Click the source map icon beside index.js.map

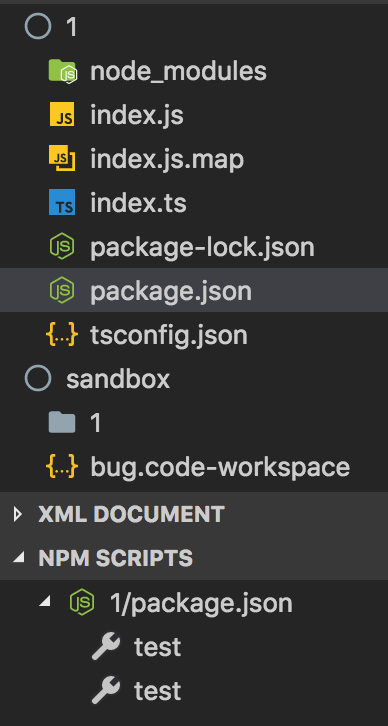click(x=62, y=158)
